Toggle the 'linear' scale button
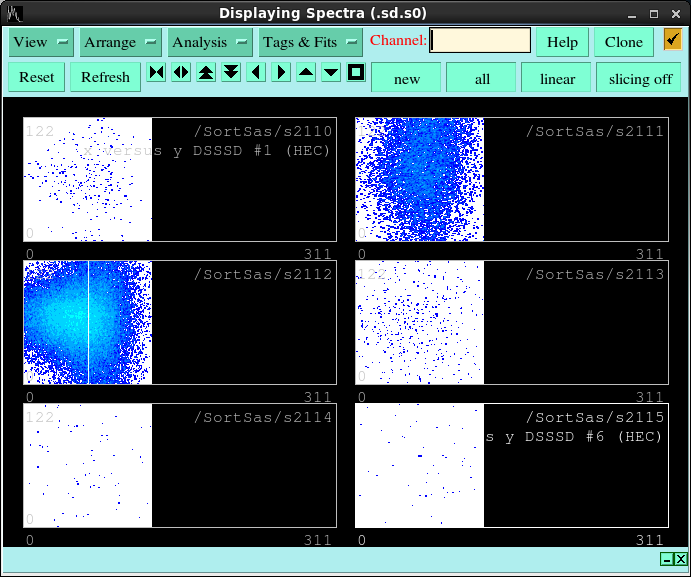This screenshot has height=577, width=691. pos(557,78)
